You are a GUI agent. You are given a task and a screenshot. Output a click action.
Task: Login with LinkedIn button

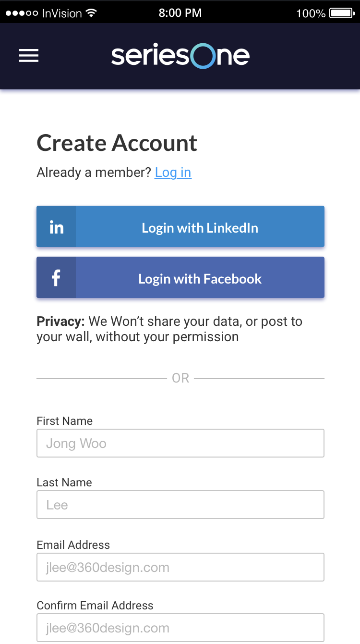[180, 226]
